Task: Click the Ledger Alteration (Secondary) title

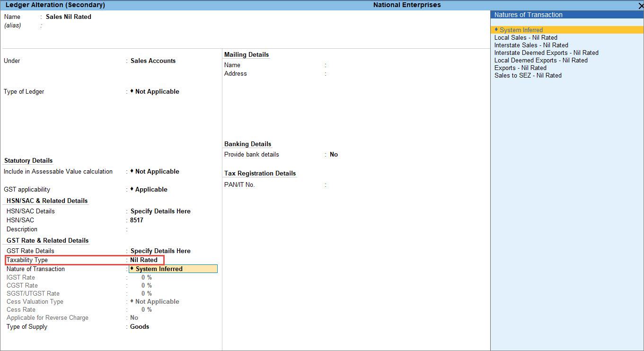Action: pos(55,5)
